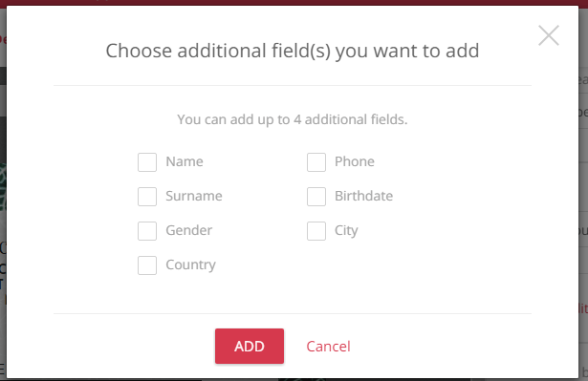
Task: Click the 'Choose additional field(s)' heading
Action: pyautogui.click(x=293, y=51)
